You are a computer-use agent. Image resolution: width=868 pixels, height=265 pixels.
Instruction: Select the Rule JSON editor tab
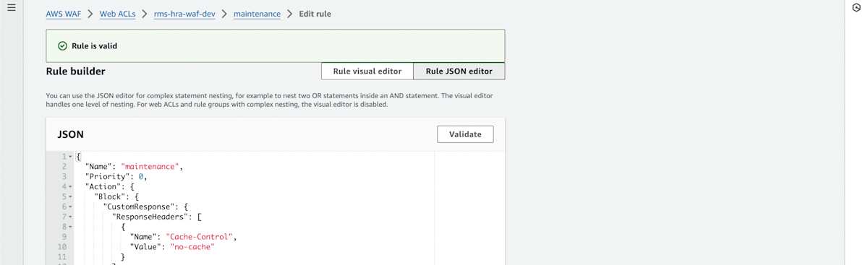click(459, 71)
